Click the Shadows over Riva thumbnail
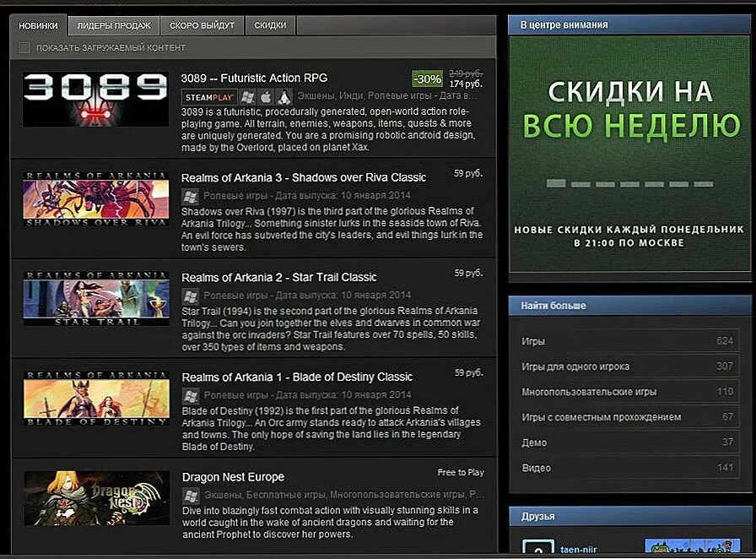The width and height of the screenshot is (756, 559). (x=96, y=199)
